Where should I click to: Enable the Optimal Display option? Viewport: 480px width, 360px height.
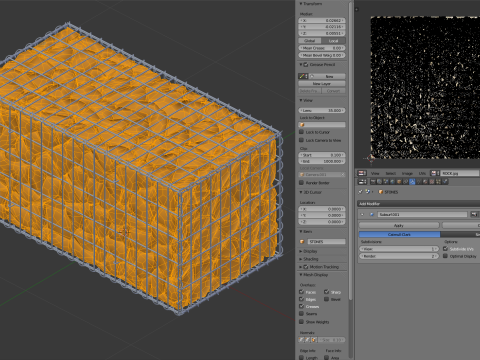point(445,256)
